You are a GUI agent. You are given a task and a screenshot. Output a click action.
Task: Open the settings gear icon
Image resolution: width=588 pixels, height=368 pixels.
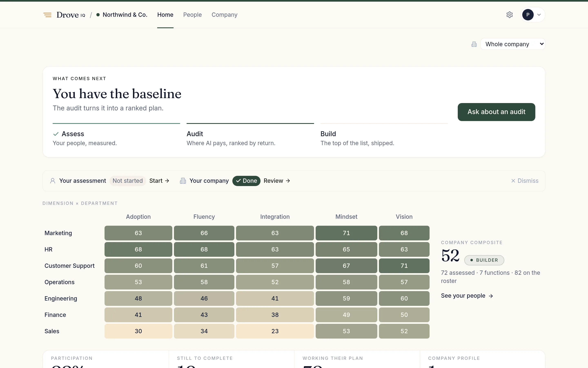(510, 15)
